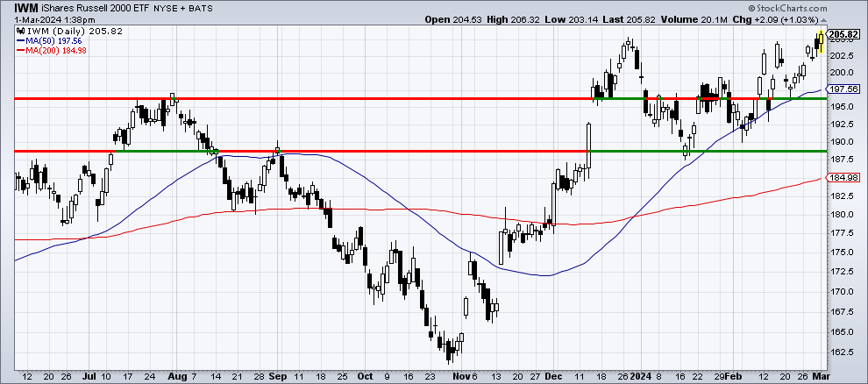This screenshot has width=868, height=384.
Task: Click the Feb label on date axis
Action: pos(736,376)
